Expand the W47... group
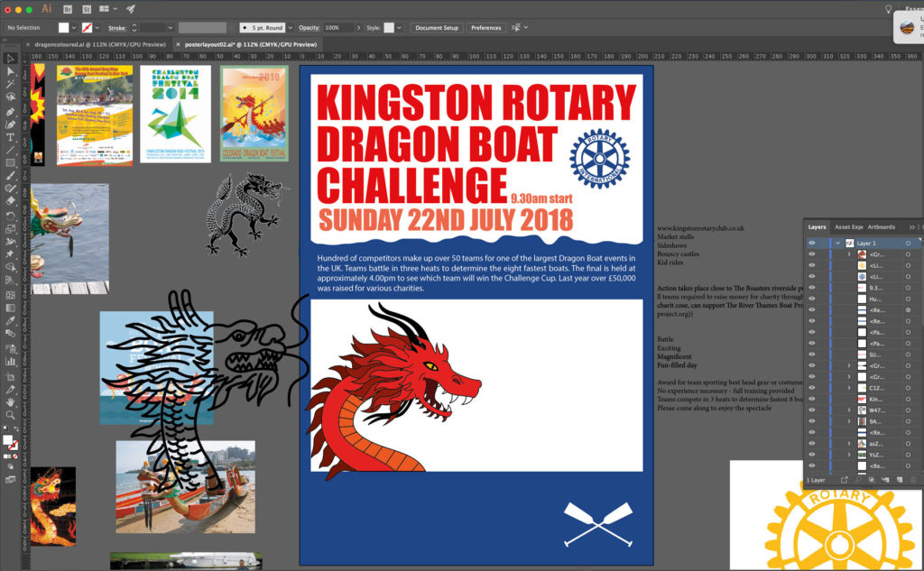924x571 pixels. point(849,410)
